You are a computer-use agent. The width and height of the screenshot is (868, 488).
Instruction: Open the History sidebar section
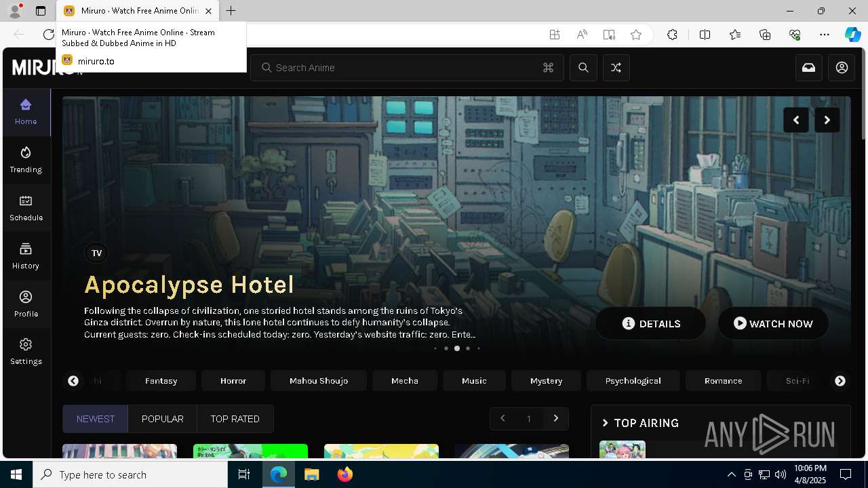point(26,256)
